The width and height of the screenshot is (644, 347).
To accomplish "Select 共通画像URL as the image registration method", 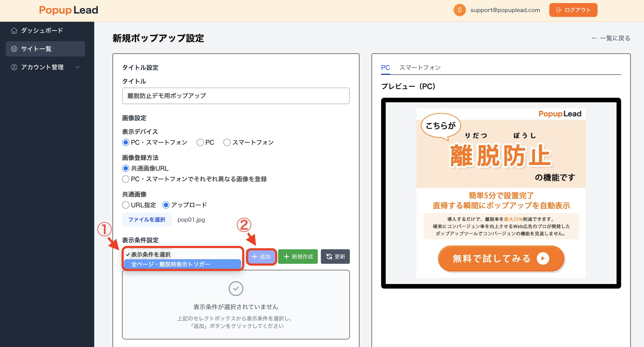I will coord(126,168).
